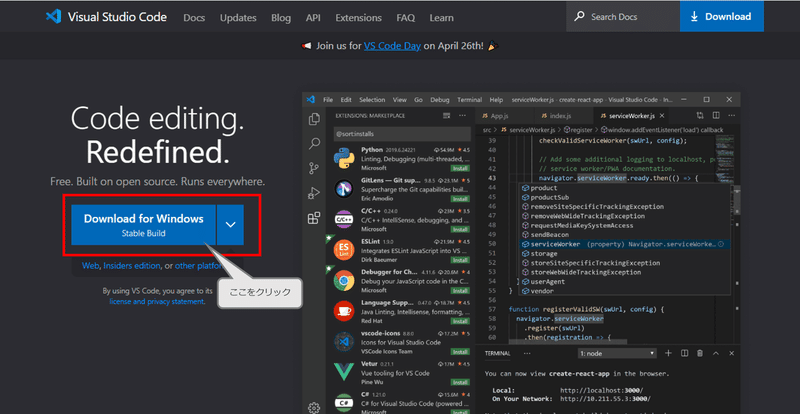This screenshot has height=414, width=800.
Task: Open editor more actions ellipsis
Action: (731, 115)
